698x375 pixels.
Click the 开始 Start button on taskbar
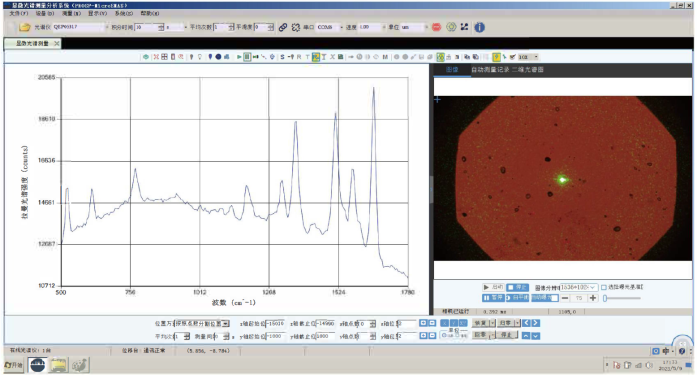[x=14, y=365]
